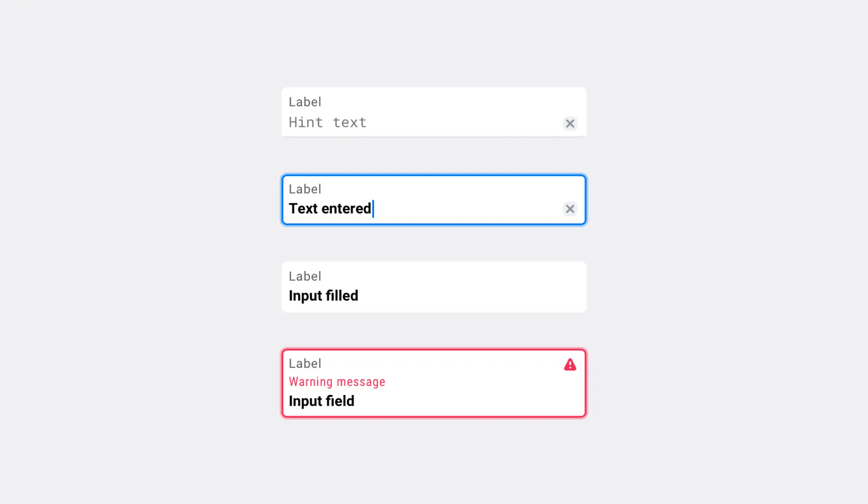The width and height of the screenshot is (868, 504).
Task: Select the "Input filled" text value
Action: (323, 296)
